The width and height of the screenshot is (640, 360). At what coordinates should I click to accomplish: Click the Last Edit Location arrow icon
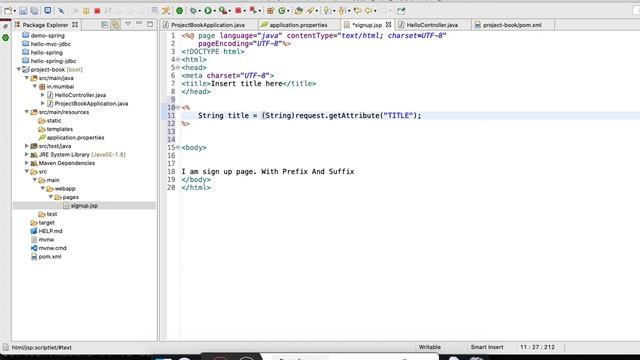pyautogui.click(x=358, y=11)
